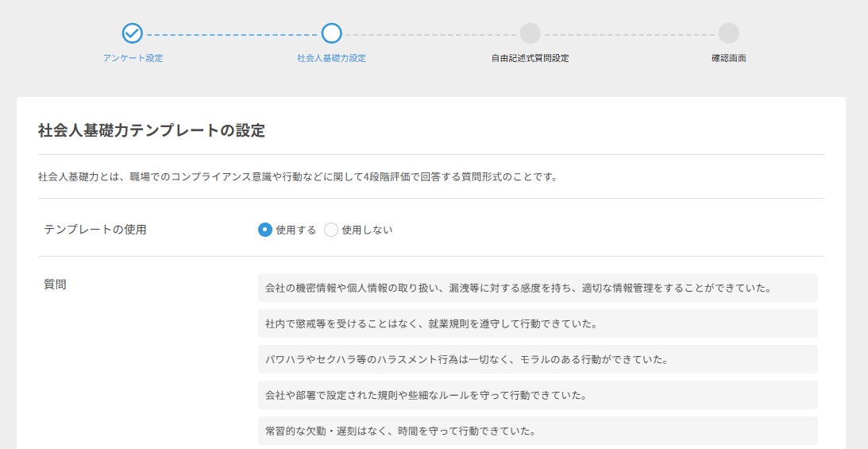
Task: Select the 使用しない radio button
Action: point(331,230)
